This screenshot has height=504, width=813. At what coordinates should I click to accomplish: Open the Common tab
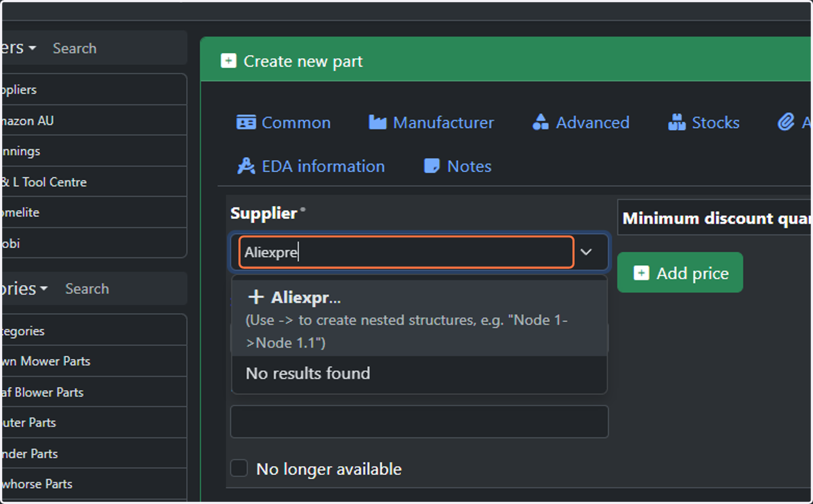coord(283,123)
